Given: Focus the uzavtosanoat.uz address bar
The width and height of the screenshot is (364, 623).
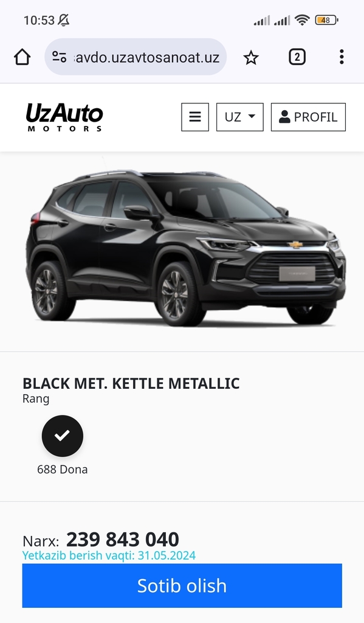Looking at the screenshot, I should pos(136,57).
